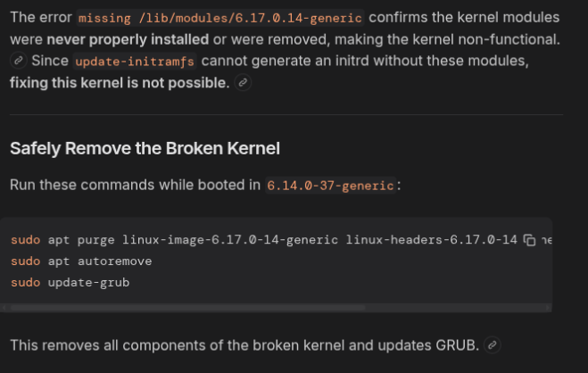This screenshot has width=588, height=373.
Task: Open the citation link icon before "Since"
Action: 18,61
